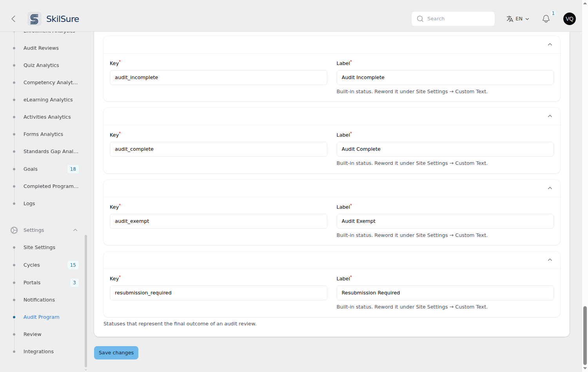Edit the audit_incomplete key field
Screen dimensions: 588x372
point(218,78)
